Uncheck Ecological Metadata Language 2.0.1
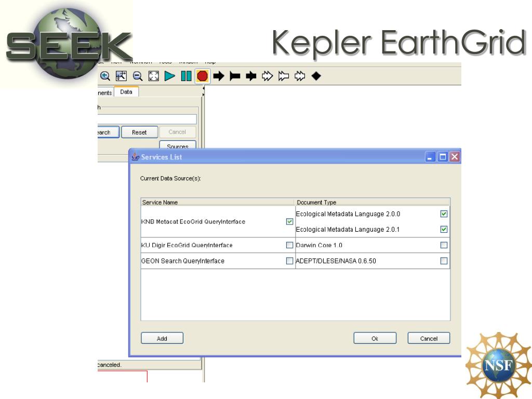The width and height of the screenshot is (532, 399). (444, 229)
